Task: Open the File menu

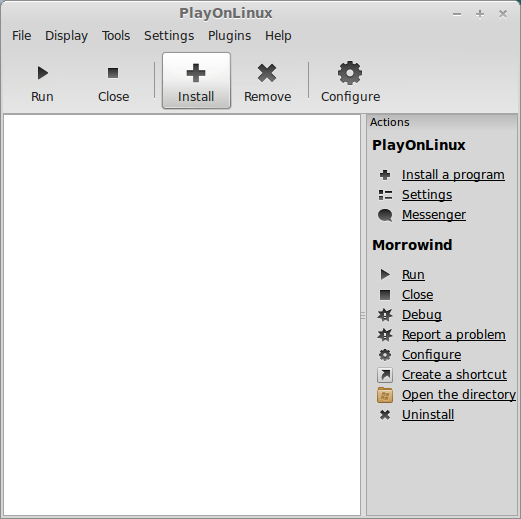Action: (22, 36)
